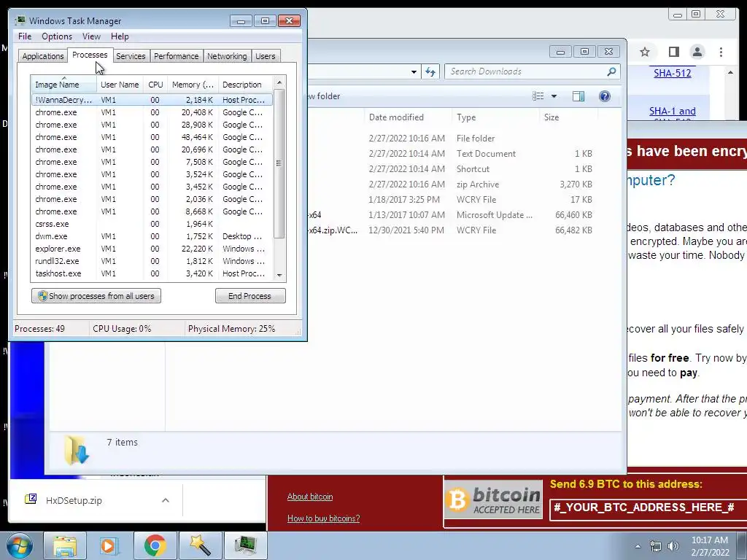The width and height of the screenshot is (747, 560).
Task: Select the taskhost.exe process
Action: point(152,273)
